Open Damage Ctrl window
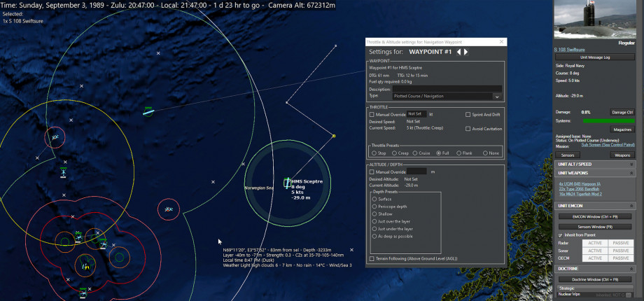The image size is (644, 301). click(622, 112)
